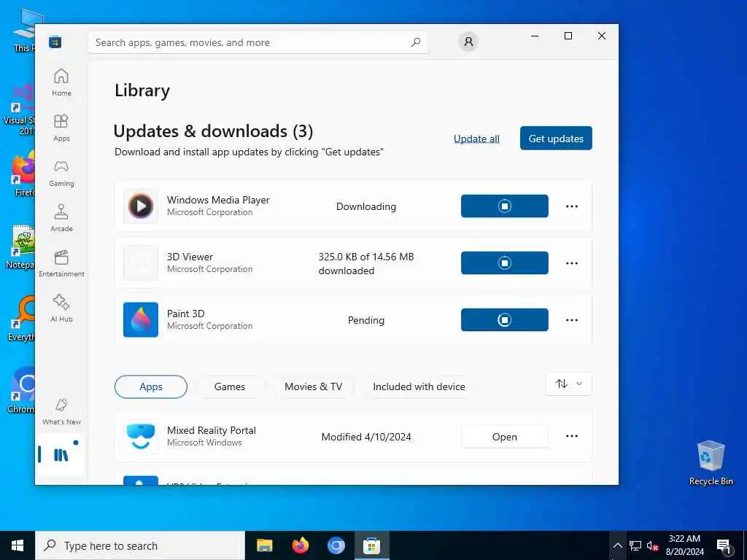Open the notification center icon
747x560 pixels.
(724, 545)
